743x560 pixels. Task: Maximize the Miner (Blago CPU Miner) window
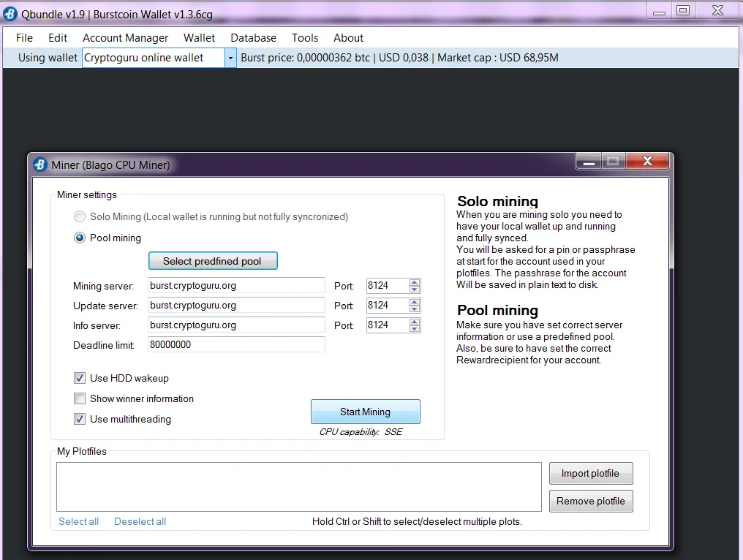[613, 162]
